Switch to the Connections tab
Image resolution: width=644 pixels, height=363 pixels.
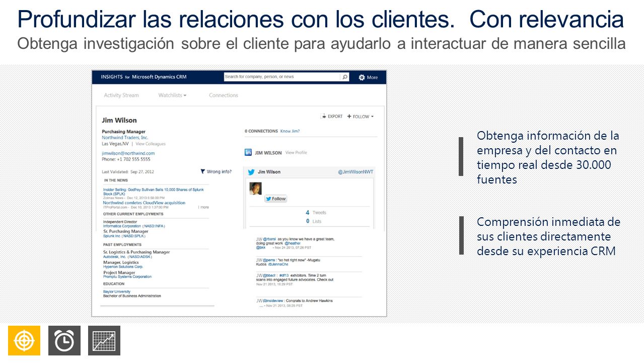tap(224, 95)
